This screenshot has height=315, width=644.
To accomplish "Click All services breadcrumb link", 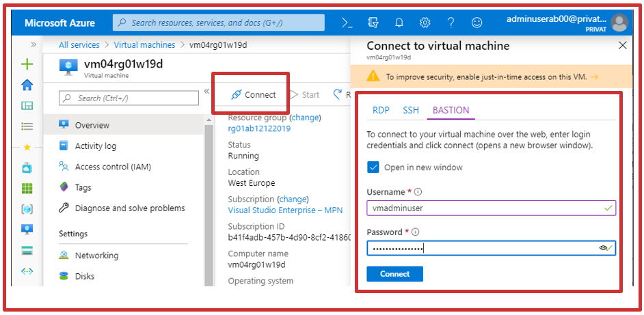I will pyautogui.click(x=79, y=45).
